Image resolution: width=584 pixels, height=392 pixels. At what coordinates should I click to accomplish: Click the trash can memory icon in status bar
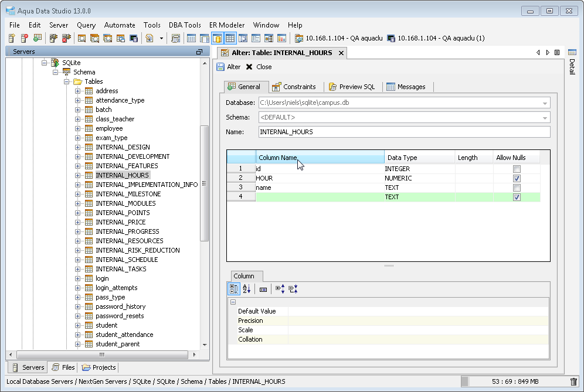(x=573, y=381)
